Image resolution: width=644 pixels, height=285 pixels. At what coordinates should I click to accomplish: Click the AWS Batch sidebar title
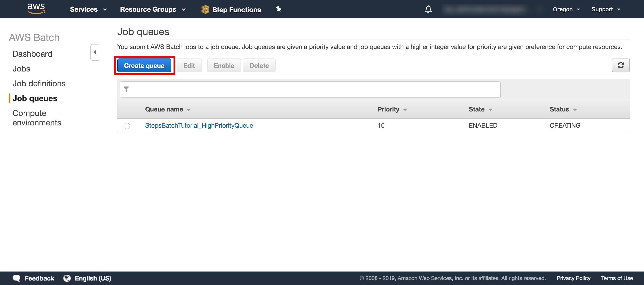tap(34, 38)
